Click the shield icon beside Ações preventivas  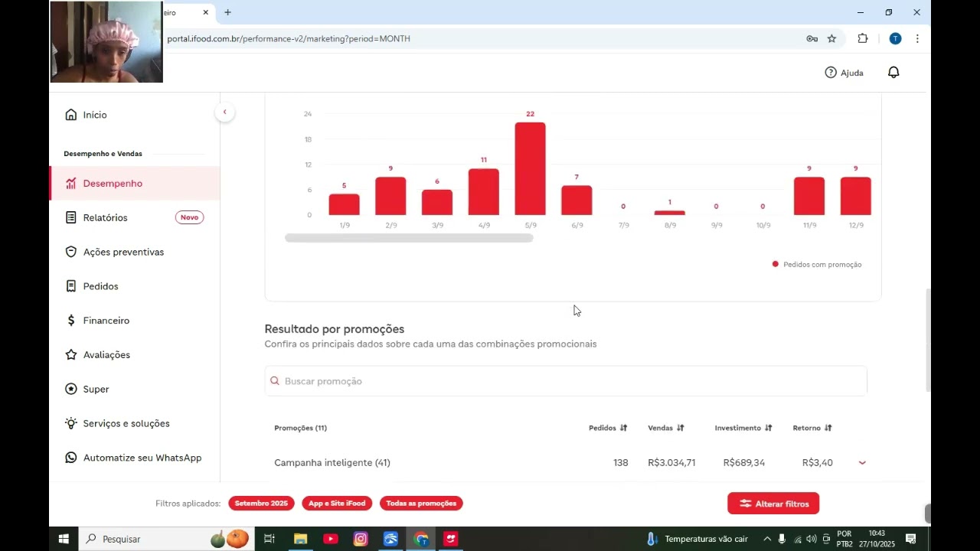71,252
